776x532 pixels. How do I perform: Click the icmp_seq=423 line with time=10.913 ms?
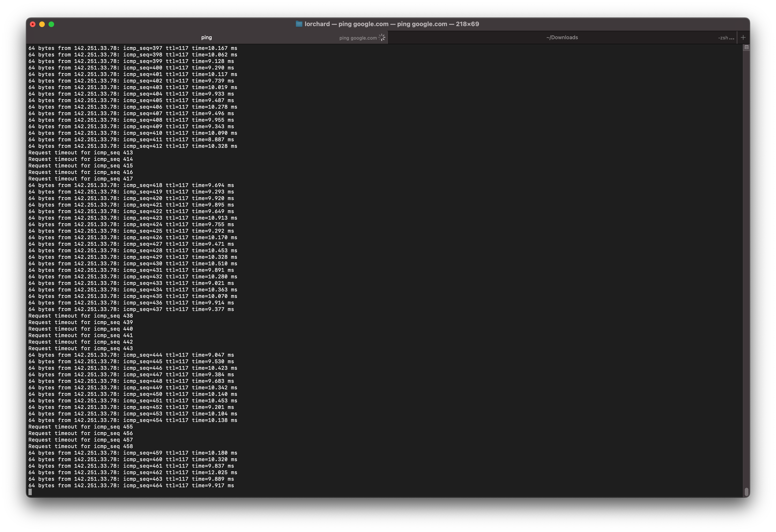tap(133, 218)
